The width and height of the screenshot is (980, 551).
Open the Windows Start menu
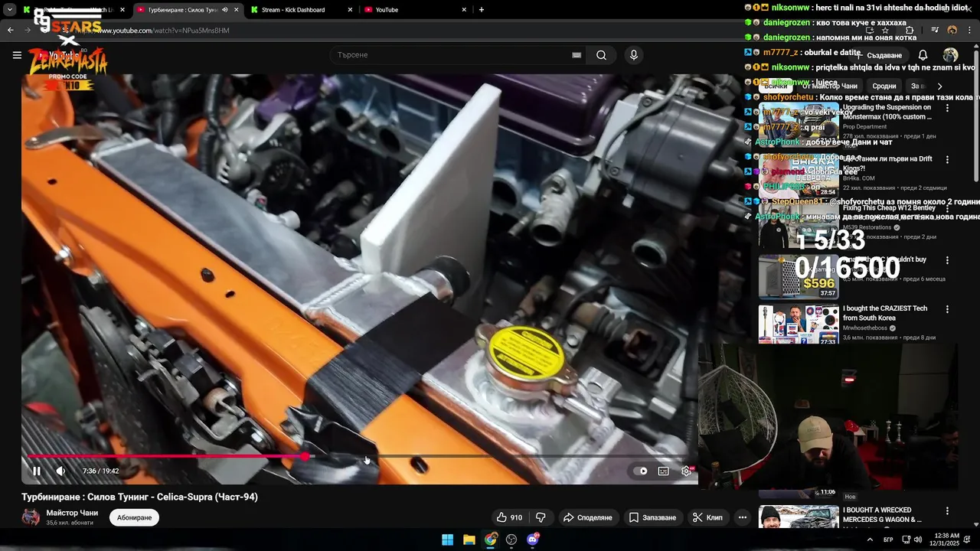point(447,540)
